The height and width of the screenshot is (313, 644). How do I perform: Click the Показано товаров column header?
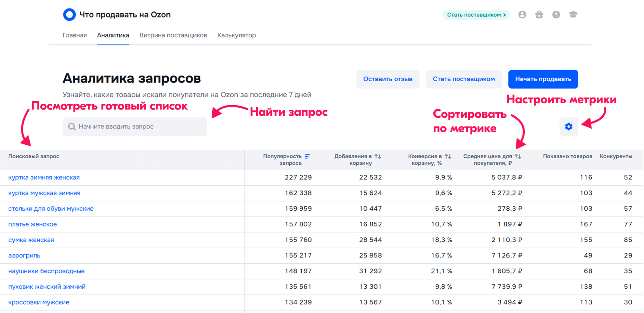click(568, 156)
